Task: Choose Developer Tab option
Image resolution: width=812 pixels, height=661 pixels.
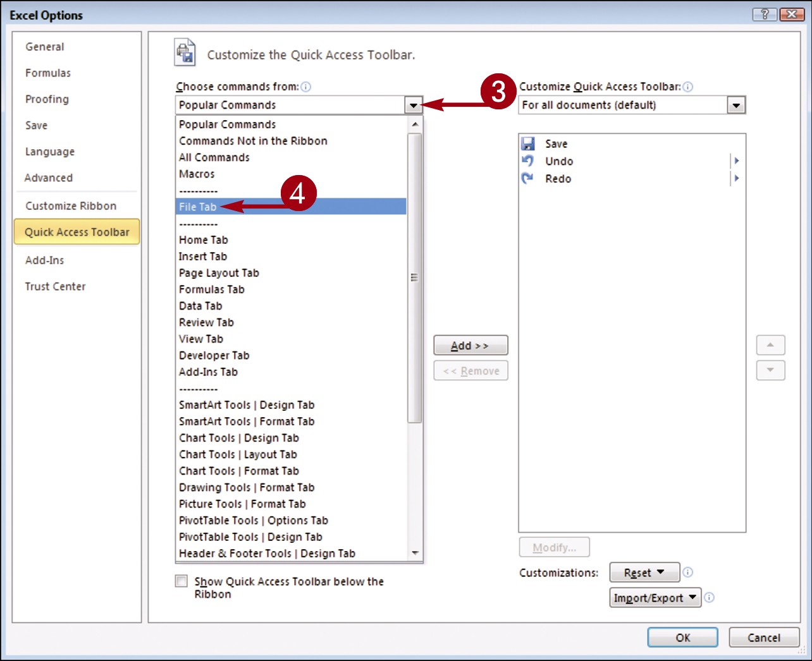Action: point(291,355)
